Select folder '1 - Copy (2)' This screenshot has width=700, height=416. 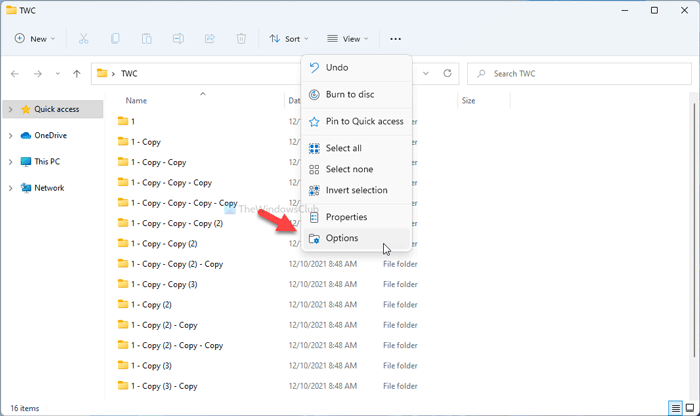tap(151, 304)
